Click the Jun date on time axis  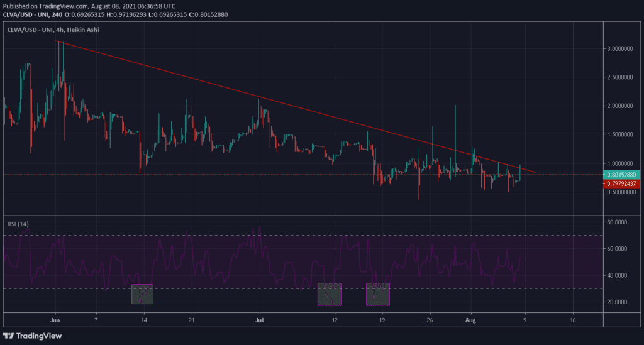click(x=55, y=320)
